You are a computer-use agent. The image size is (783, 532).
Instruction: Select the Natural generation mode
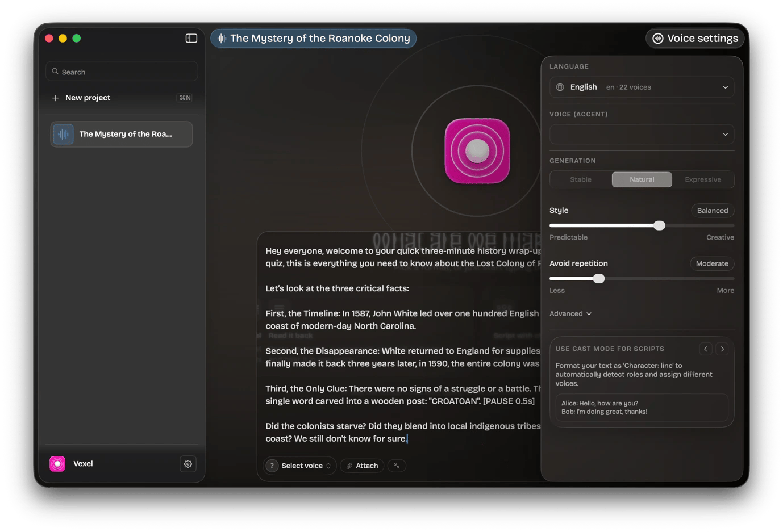pyautogui.click(x=642, y=179)
